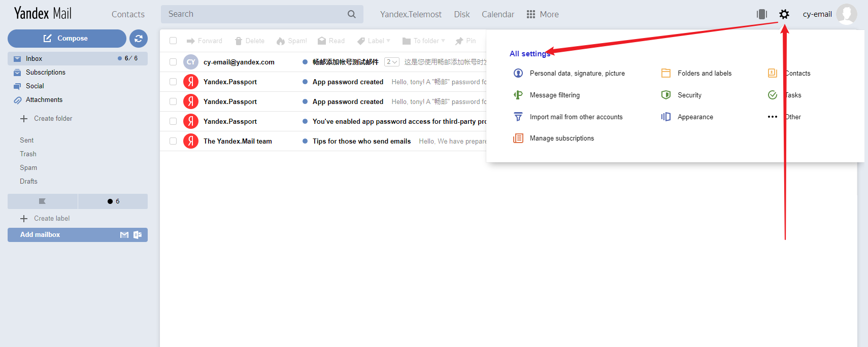This screenshot has height=347, width=868.
Task: Click the Security shield icon
Action: point(666,95)
